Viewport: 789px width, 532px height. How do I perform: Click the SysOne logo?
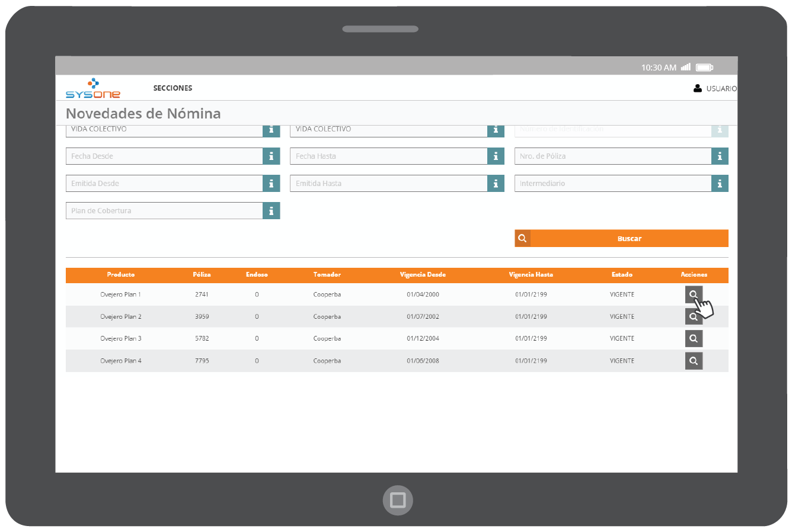pos(93,89)
